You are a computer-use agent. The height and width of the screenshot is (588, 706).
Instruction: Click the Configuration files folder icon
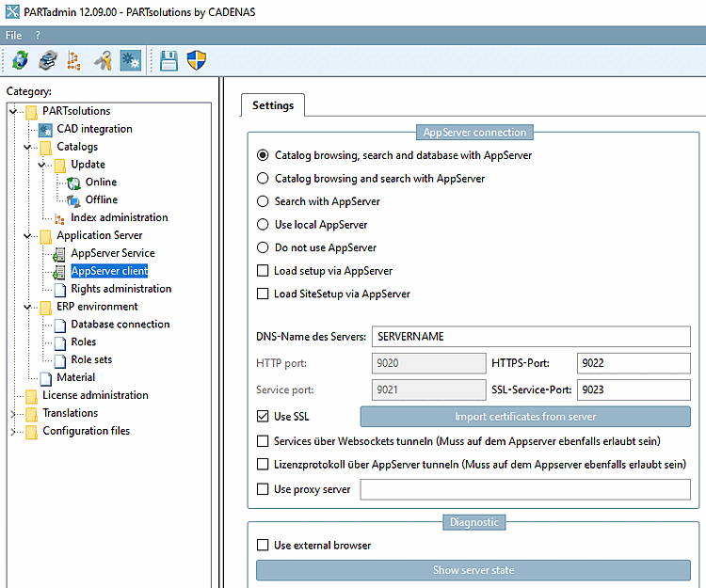[x=31, y=432]
